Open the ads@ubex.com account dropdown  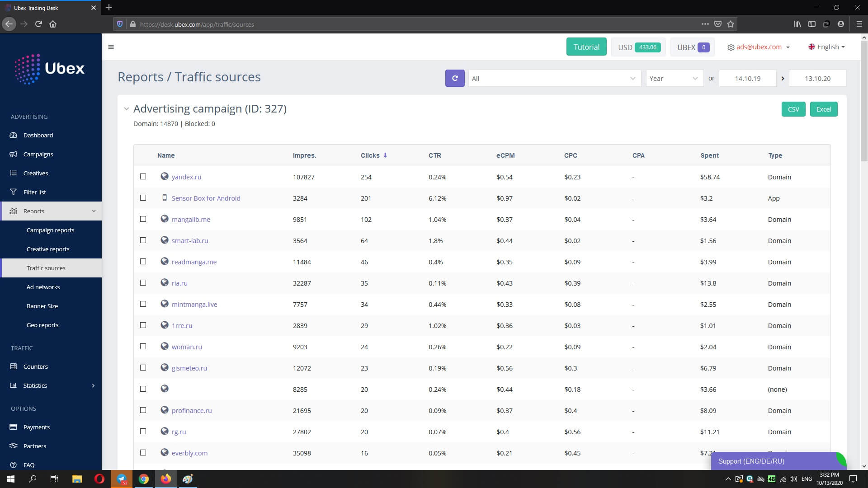click(758, 47)
